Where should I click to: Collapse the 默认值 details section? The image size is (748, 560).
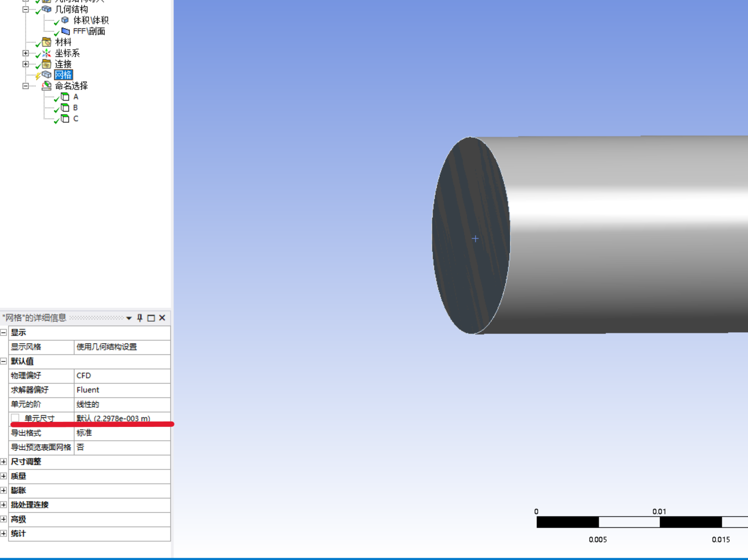(4, 361)
